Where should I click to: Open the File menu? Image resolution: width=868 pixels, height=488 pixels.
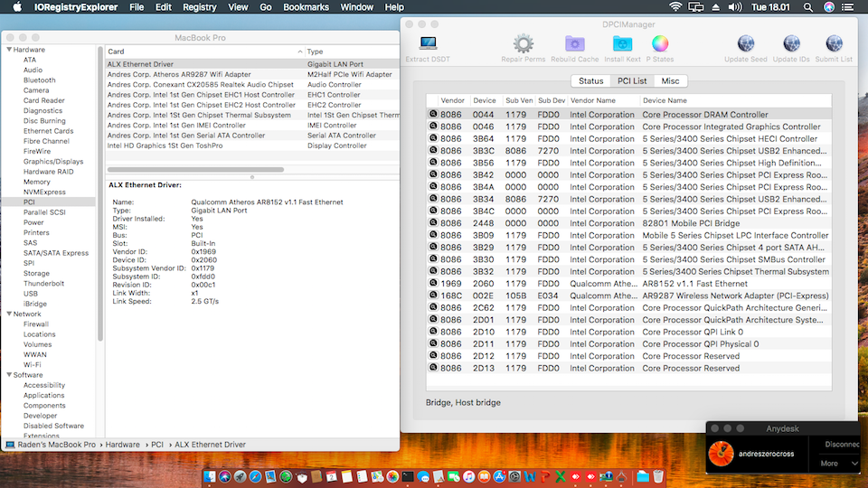coord(137,7)
